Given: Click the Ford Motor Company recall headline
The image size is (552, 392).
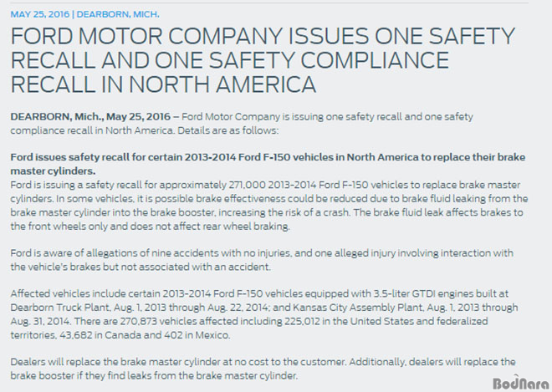Looking at the screenshot, I should pos(263,60).
